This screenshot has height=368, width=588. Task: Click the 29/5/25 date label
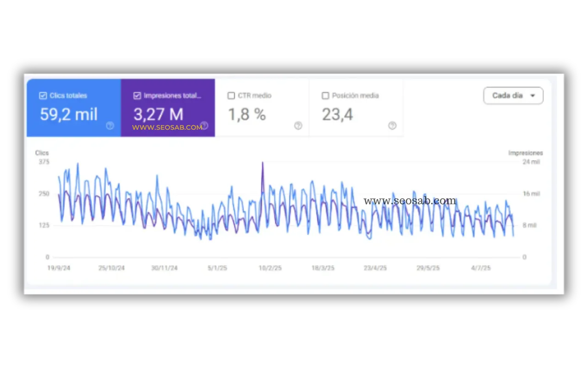click(428, 268)
